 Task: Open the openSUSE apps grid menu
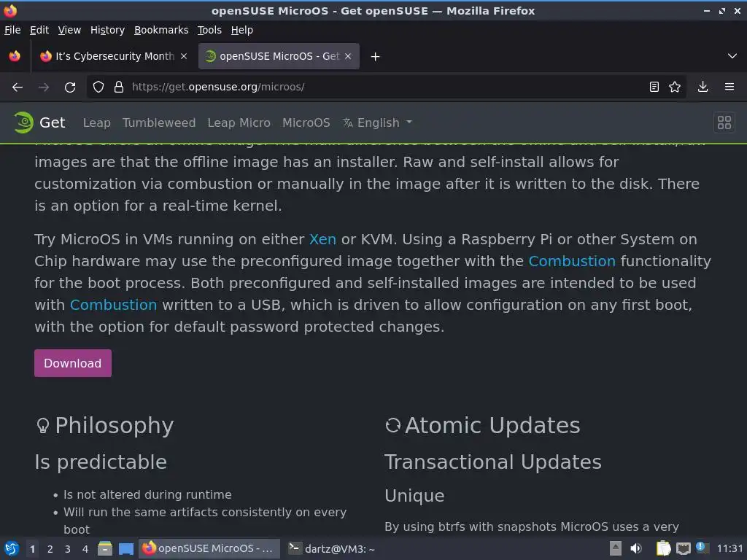coord(724,122)
